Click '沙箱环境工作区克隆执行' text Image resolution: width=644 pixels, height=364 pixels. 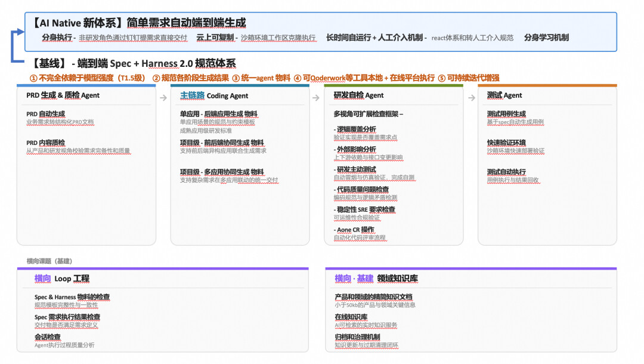pyautogui.click(x=278, y=38)
